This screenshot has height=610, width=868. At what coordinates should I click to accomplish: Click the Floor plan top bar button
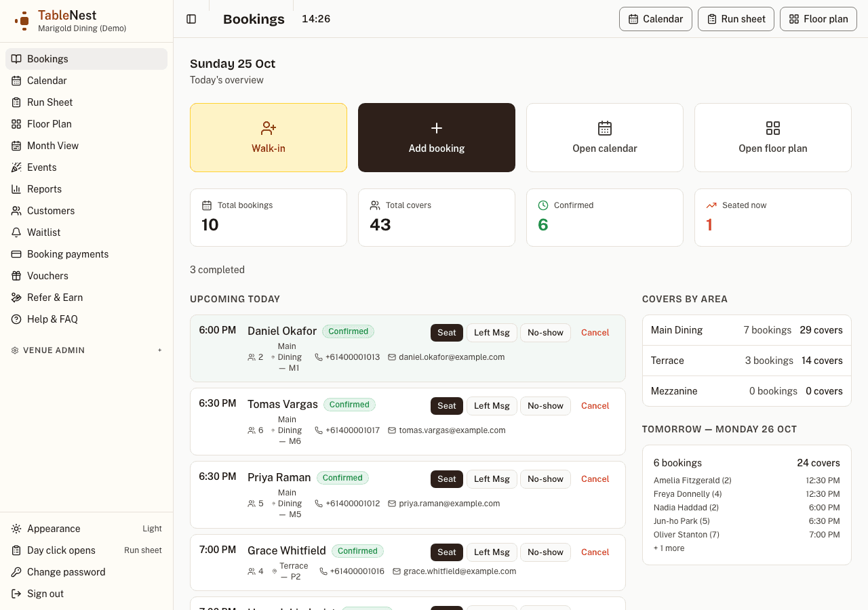(818, 19)
